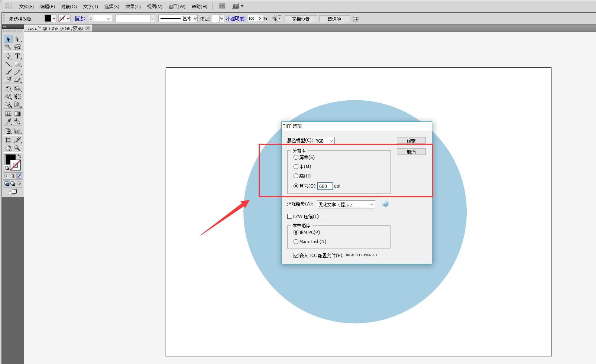Select the Direct Selection tool
Screen dimensions: 596x364
(17, 39)
